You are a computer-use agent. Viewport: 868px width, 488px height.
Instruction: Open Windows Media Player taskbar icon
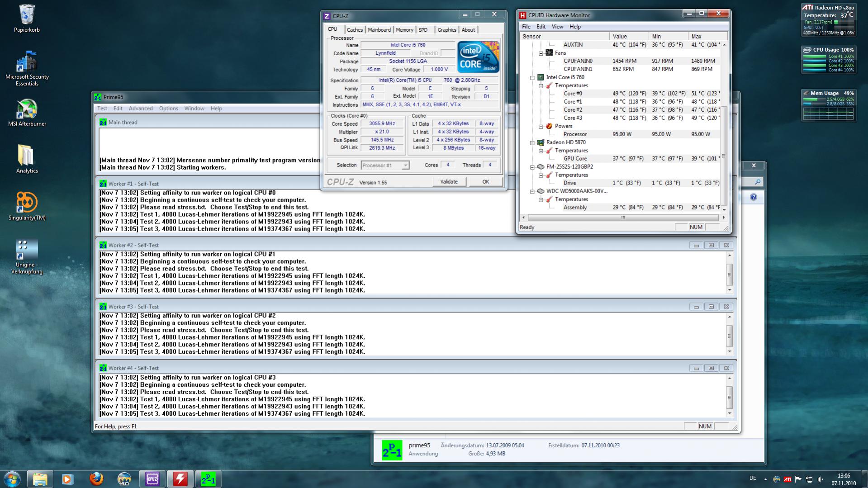[x=68, y=479]
